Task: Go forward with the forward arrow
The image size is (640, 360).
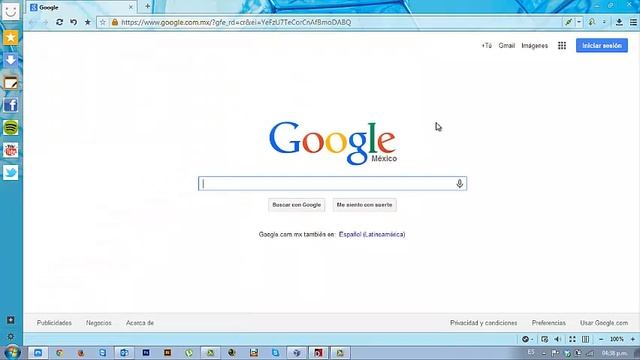Action: point(45,22)
